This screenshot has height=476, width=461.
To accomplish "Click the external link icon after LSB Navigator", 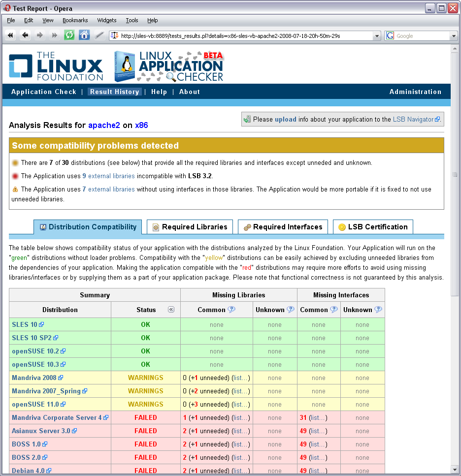I will click(x=437, y=119).
